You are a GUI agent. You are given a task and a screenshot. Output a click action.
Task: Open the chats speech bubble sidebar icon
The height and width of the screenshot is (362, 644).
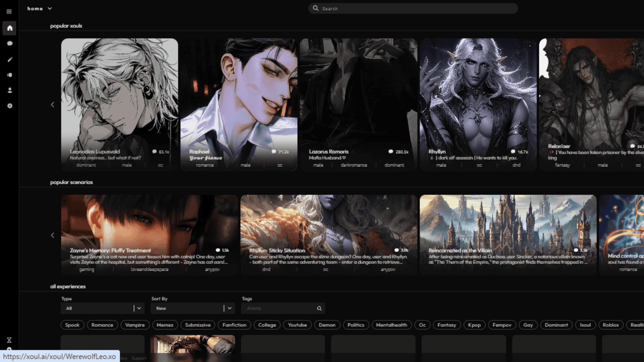[x=10, y=44]
